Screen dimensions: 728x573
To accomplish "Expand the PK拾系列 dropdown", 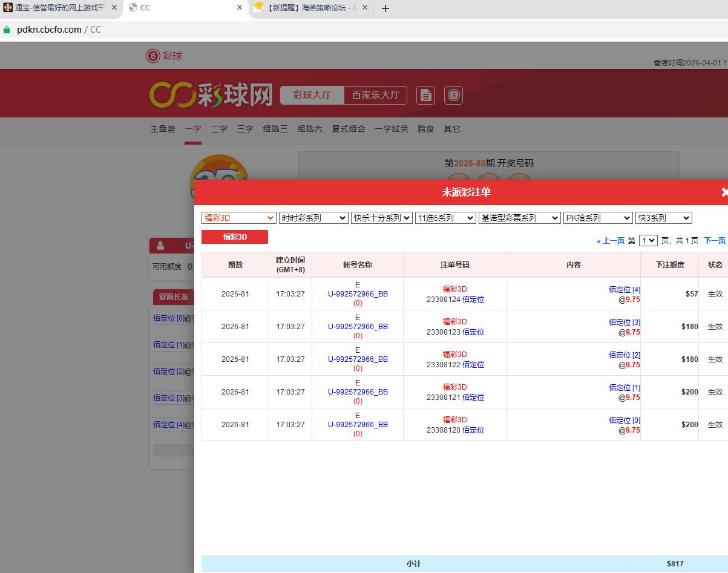I will (x=597, y=218).
